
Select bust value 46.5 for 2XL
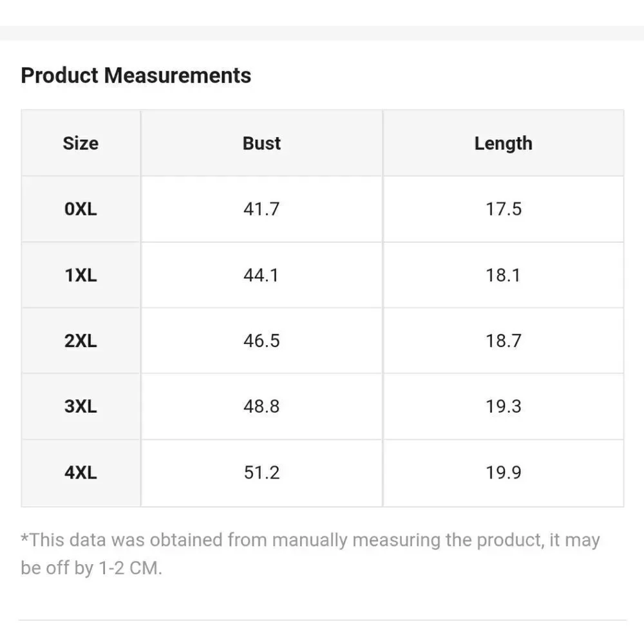pos(261,341)
